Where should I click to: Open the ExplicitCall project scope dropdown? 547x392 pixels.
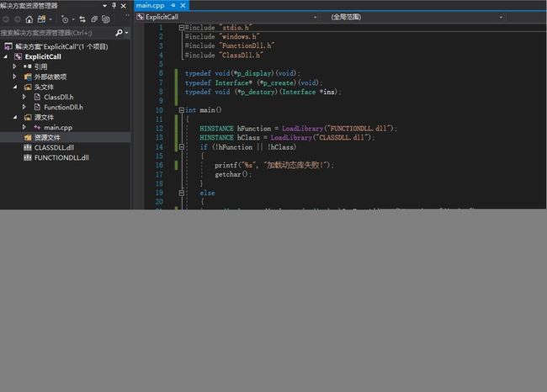[x=315, y=17]
